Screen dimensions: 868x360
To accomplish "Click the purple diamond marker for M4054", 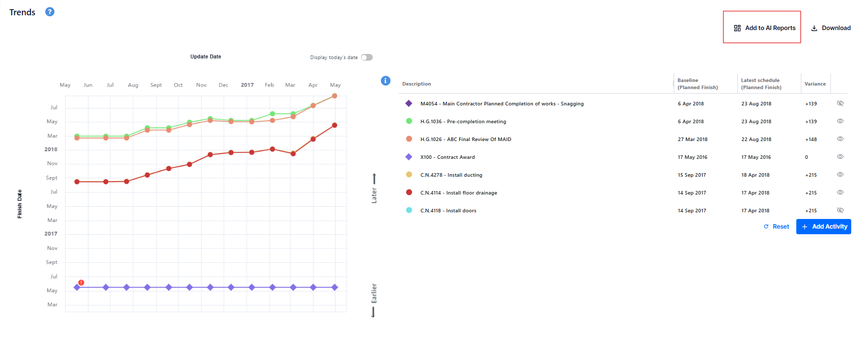I will pos(409,103).
